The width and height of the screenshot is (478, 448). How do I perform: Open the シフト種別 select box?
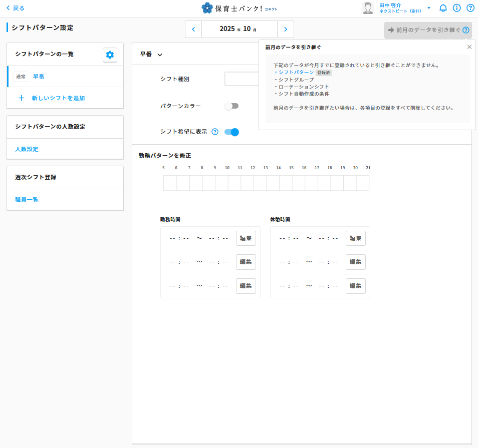click(242, 79)
